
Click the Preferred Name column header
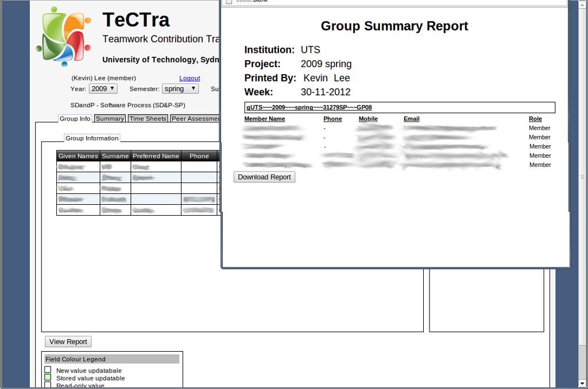coord(156,156)
